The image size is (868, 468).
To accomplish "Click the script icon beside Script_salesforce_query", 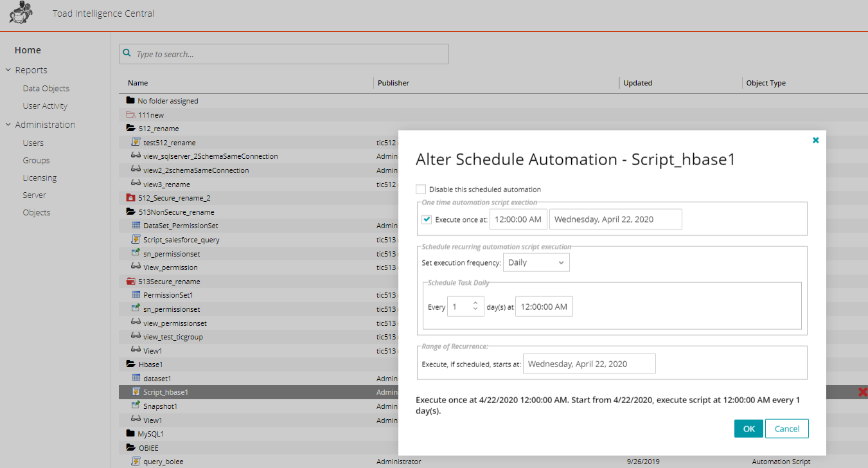I will tap(136, 239).
